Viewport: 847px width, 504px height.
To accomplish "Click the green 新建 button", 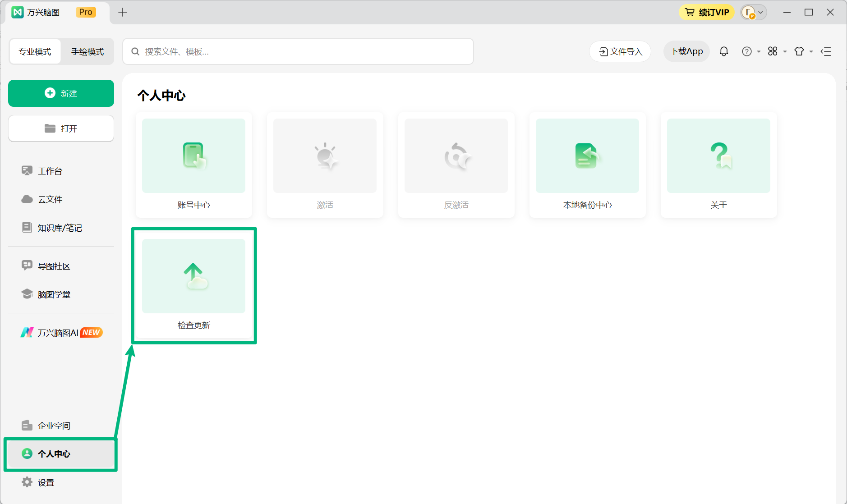I will point(61,93).
